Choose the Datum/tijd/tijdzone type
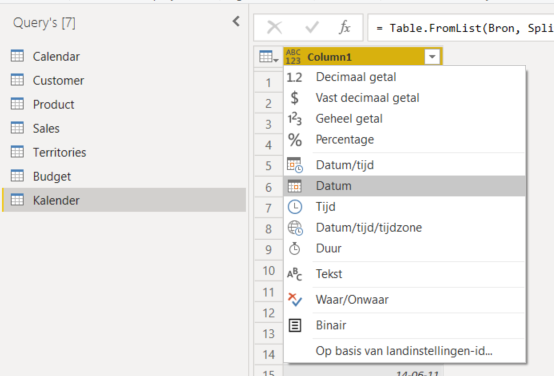 point(405,228)
